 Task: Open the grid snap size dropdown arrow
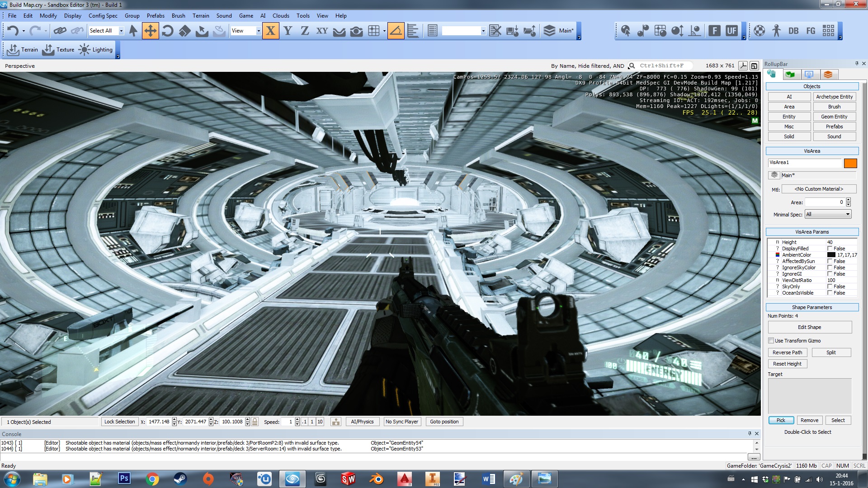point(384,31)
